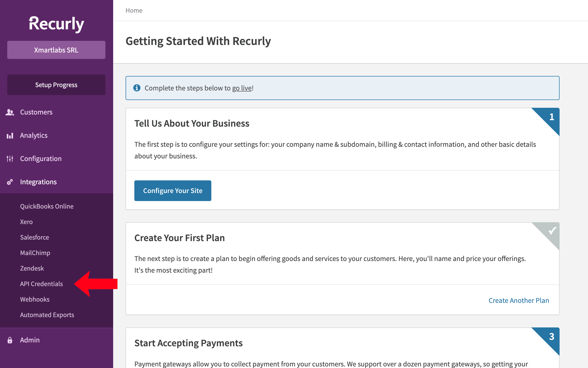Click the Recurly logo
This screenshot has height=368, width=588.
[x=56, y=24]
